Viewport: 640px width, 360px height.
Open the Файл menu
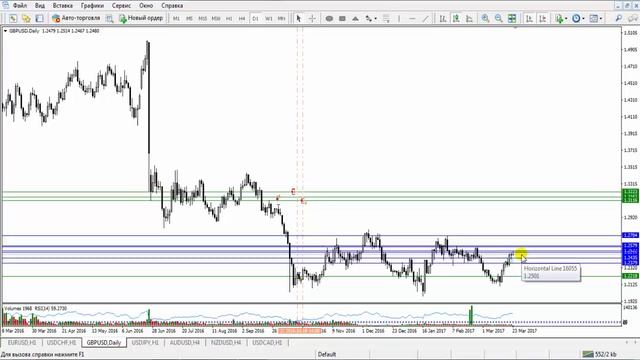20,6
